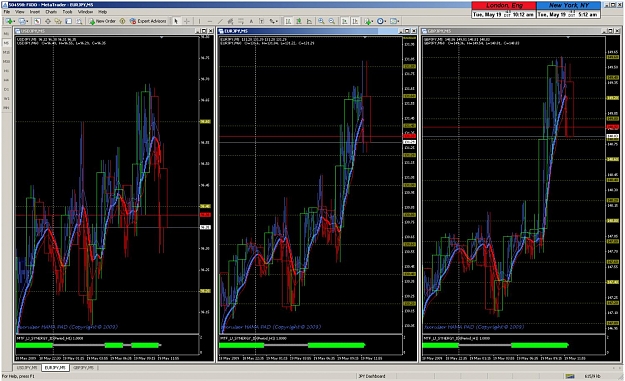
Task: Select the Fibonacci retracement tool
Action: tap(241, 21)
